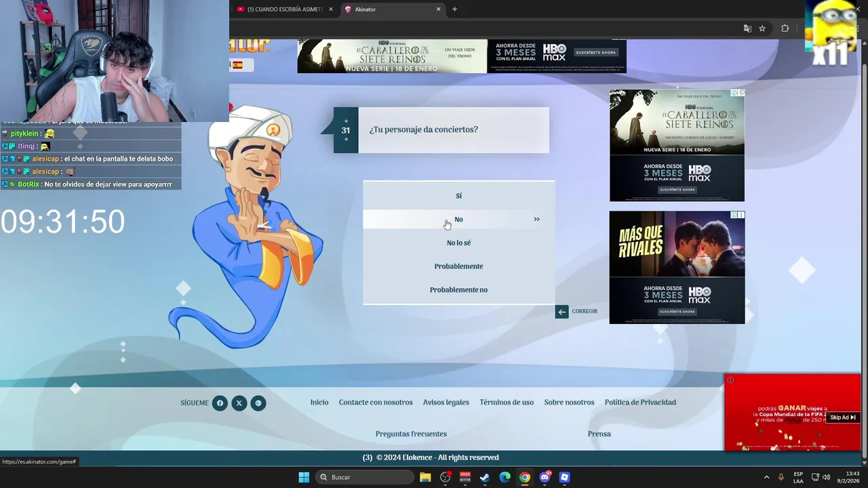The height and width of the screenshot is (488, 868).
Task: Open the browser extensions puzzle icon
Action: click(x=785, y=28)
